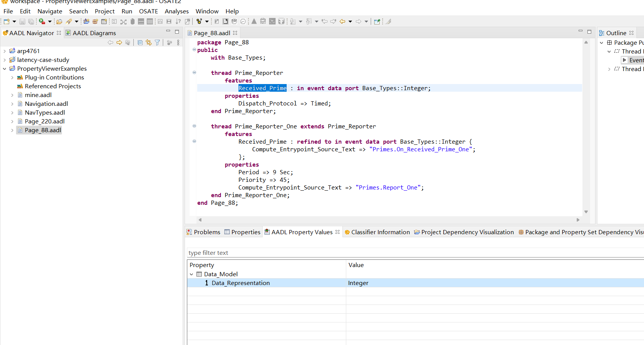Select Referenced Projects in the navigator
Screen dimensions: 644x345
[53, 86]
